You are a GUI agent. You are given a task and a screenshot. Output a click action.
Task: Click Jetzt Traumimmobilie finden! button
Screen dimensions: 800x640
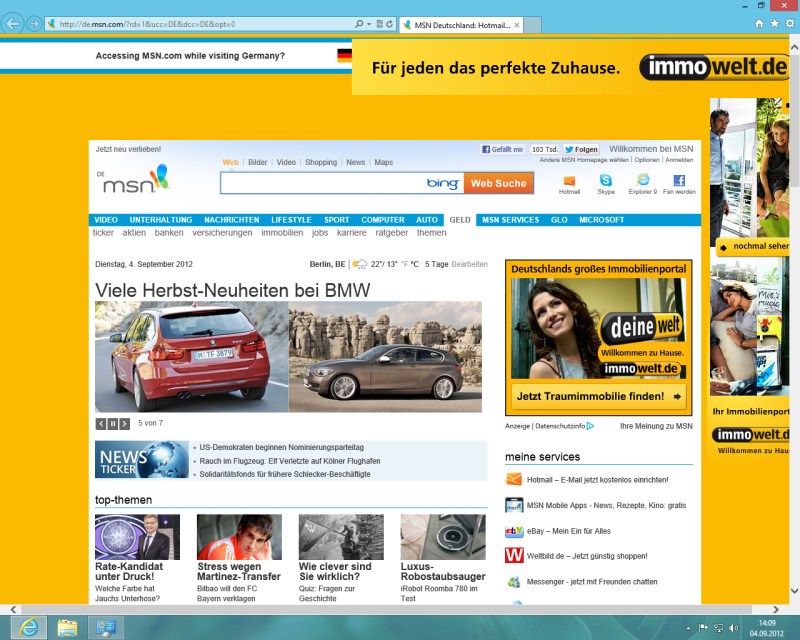[598, 396]
